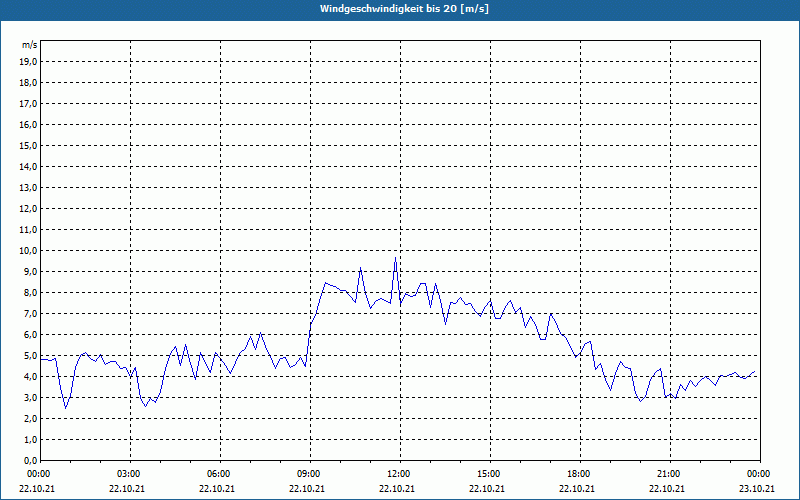The width and height of the screenshot is (800, 500).
Task: Click the '23.10.21' date label
Action: 757,489
